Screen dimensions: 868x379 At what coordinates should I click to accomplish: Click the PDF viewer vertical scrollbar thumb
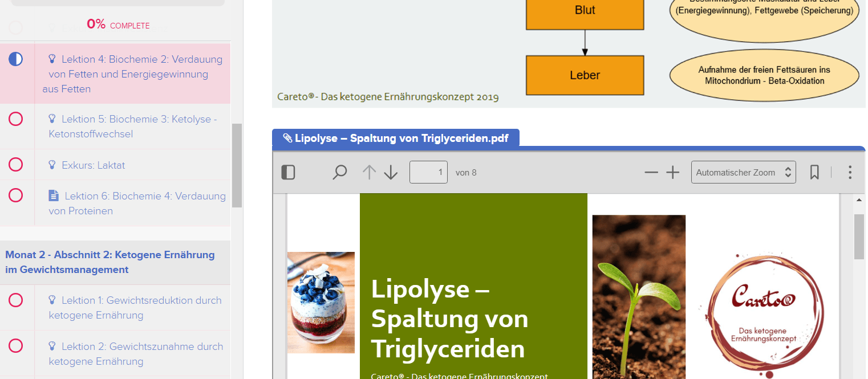pos(859,237)
